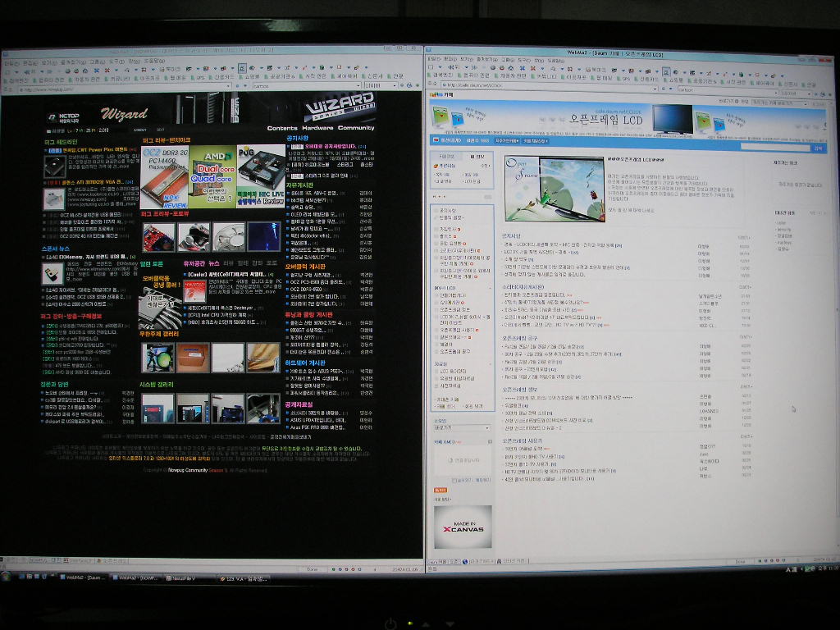Click the 공지사항 heading in the Wizard page
This screenshot has height=630, width=840.
(x=298, y=138)
